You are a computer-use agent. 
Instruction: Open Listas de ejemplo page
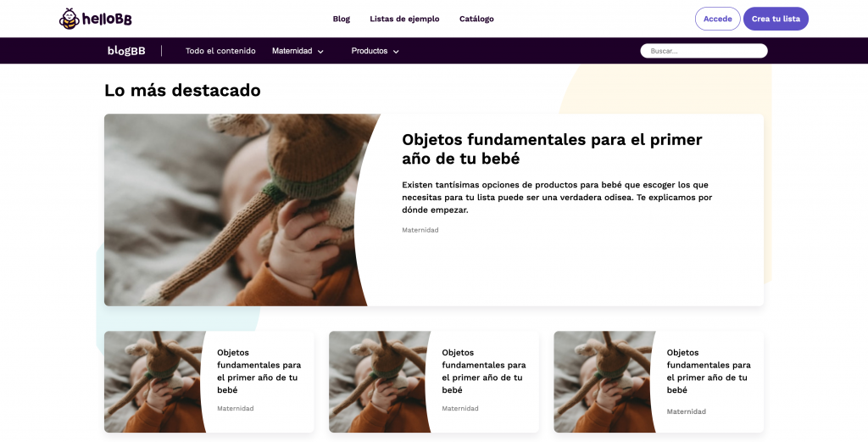coord(404,19)
